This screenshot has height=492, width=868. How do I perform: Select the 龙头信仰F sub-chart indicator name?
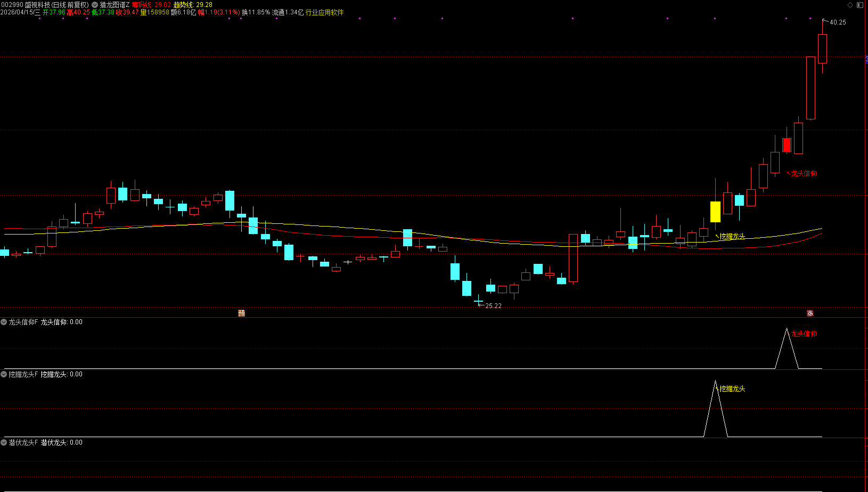[x=23, y=322]
